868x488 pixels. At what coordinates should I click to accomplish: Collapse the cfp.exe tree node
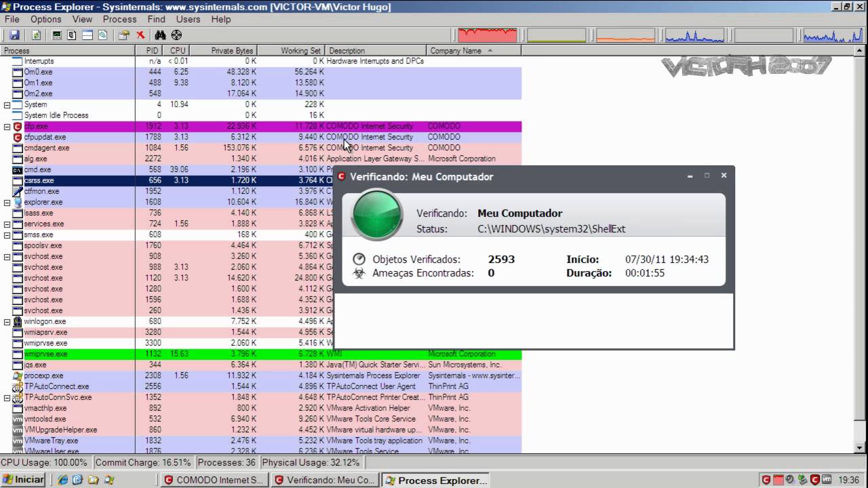[7, 126]
